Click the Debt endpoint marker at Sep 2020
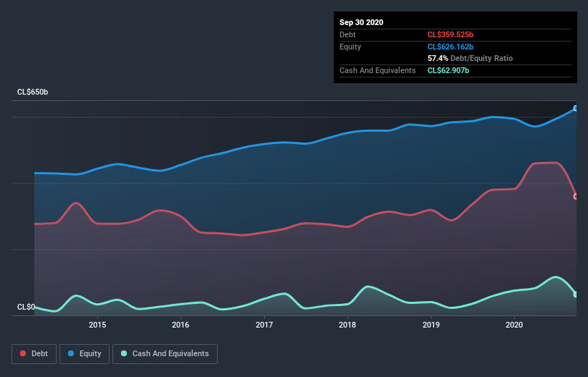588x377 pixels. (x=576, y=196)
